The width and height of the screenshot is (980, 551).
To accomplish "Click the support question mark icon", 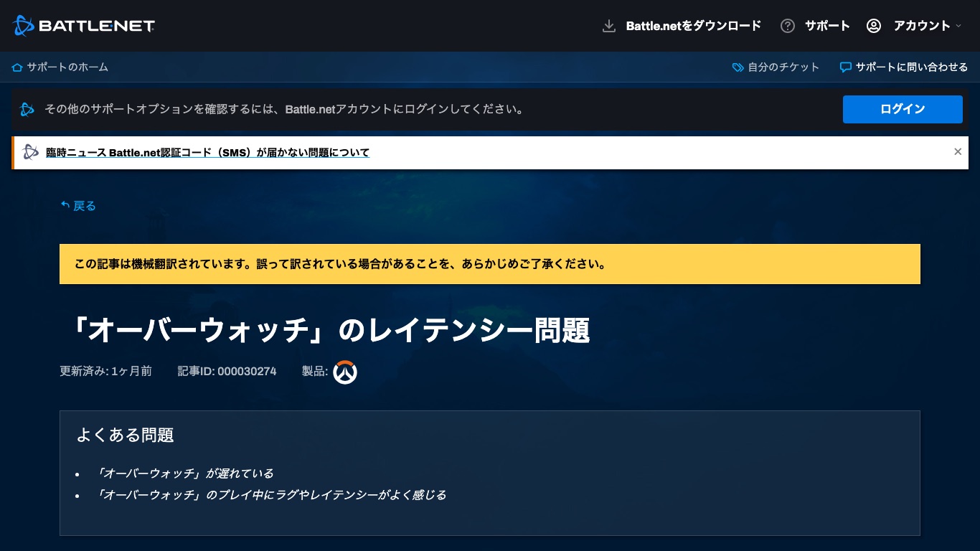I will pos(788,26).
